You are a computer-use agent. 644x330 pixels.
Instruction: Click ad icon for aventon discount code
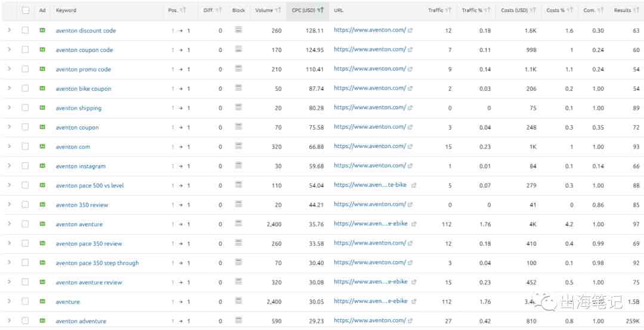pos(42,30)
